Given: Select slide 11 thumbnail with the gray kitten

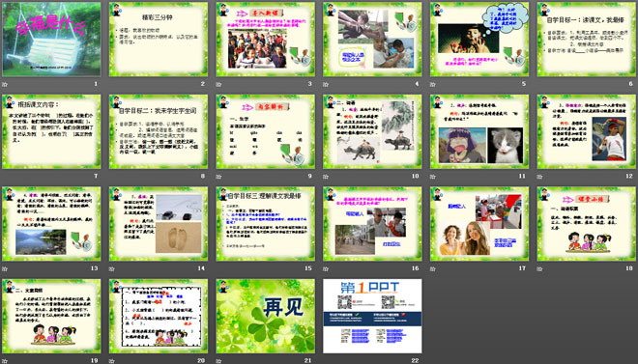Looking at the screenshot, I should coord(479,131).
